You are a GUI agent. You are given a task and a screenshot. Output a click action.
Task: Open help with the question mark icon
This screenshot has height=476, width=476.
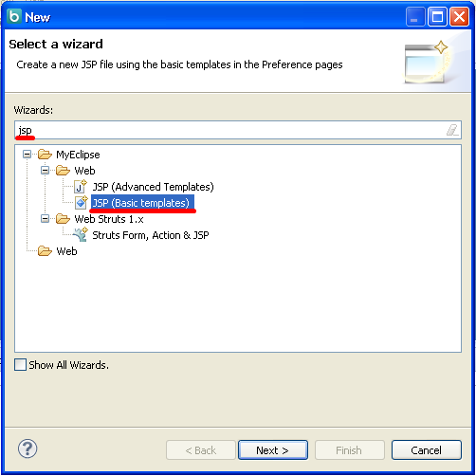click(27, 449)
